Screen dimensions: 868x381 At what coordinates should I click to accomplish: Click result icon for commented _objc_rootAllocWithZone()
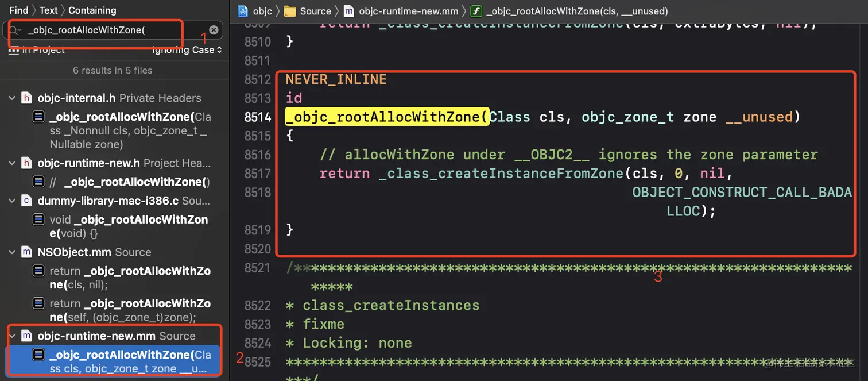click(38, 182)
